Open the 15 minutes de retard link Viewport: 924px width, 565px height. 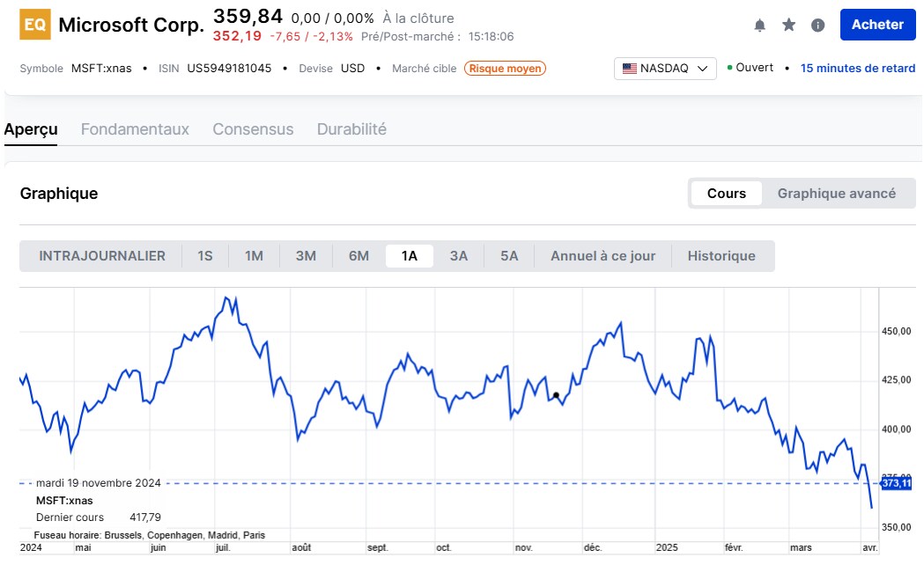(857, 69)
